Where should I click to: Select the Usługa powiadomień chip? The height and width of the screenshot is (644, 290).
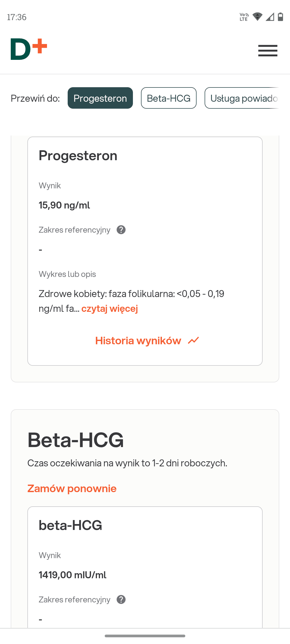pyautogui.click(x=243, y=98)
